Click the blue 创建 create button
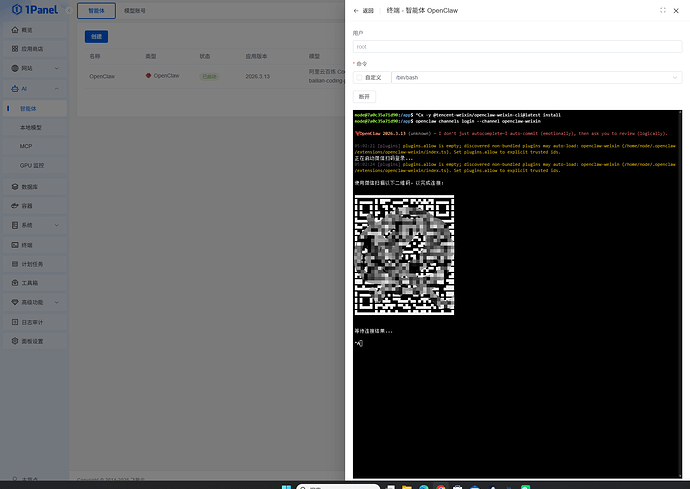The height and width of the screenshot is (489, 690). click(x=95, y=36)
